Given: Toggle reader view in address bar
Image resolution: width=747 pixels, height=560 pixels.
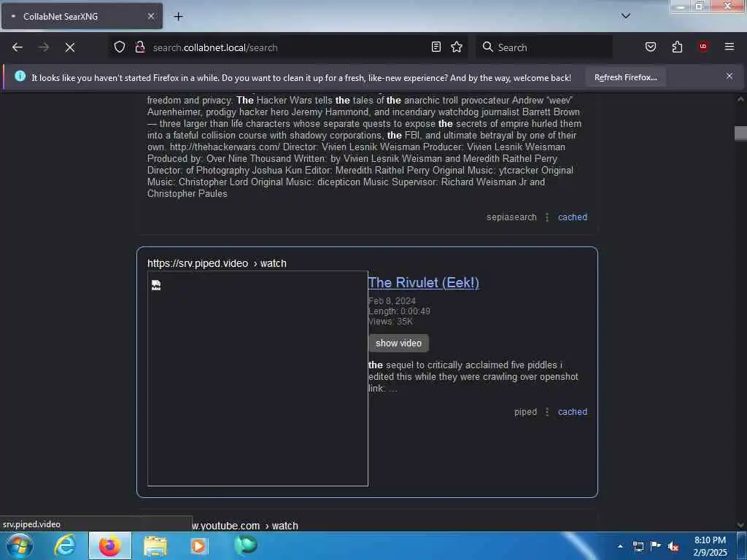Looking at the screenshot, I should click(x=436, y=47).
